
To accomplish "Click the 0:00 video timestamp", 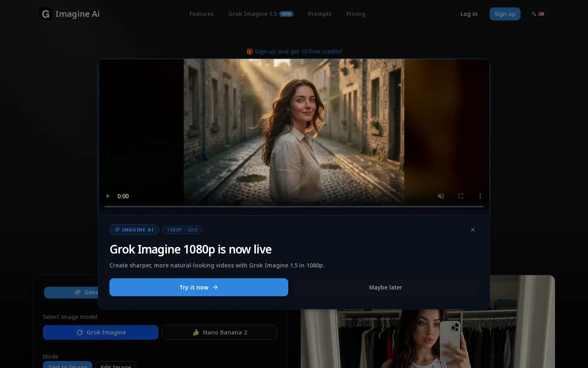I will click(123, 196).
